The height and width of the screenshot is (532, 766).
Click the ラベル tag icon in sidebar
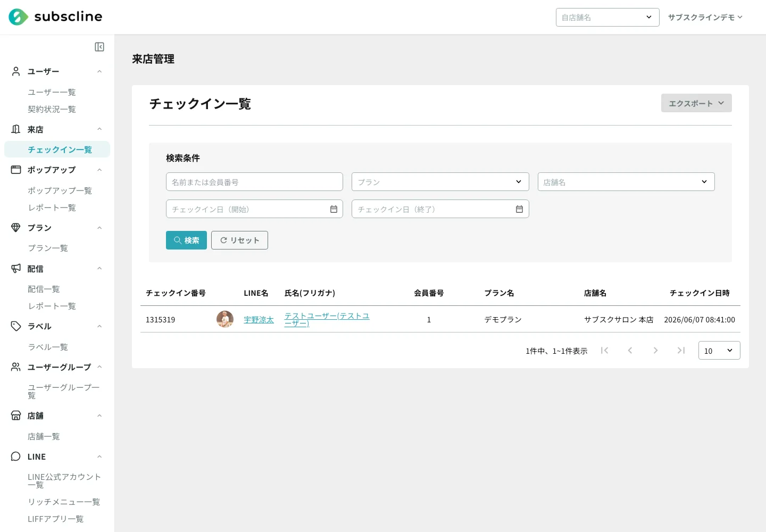(x=16, y=326)
